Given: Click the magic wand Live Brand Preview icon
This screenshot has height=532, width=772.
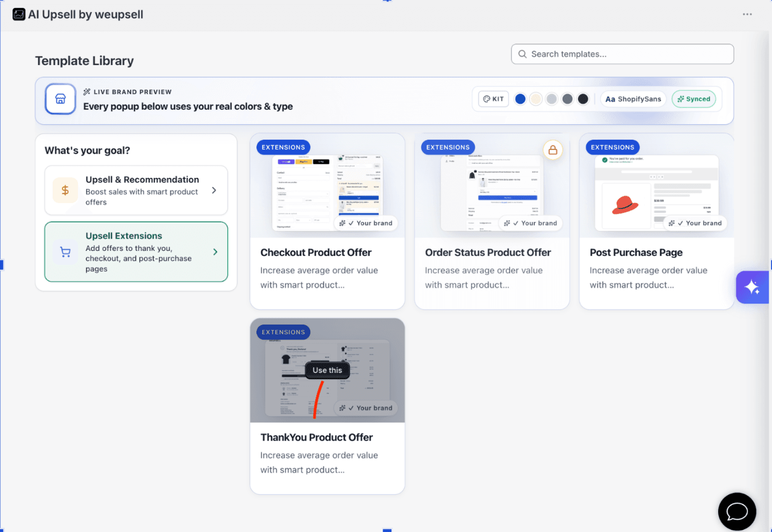Looking at the screenshot, I should click(87, 92).
